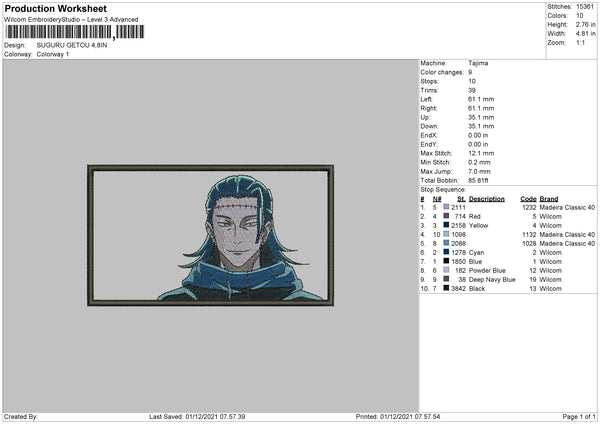The height and width of the screenshot is (424, 600).
Task: Click the Colorway 1 label
Action: coord(53,54)
